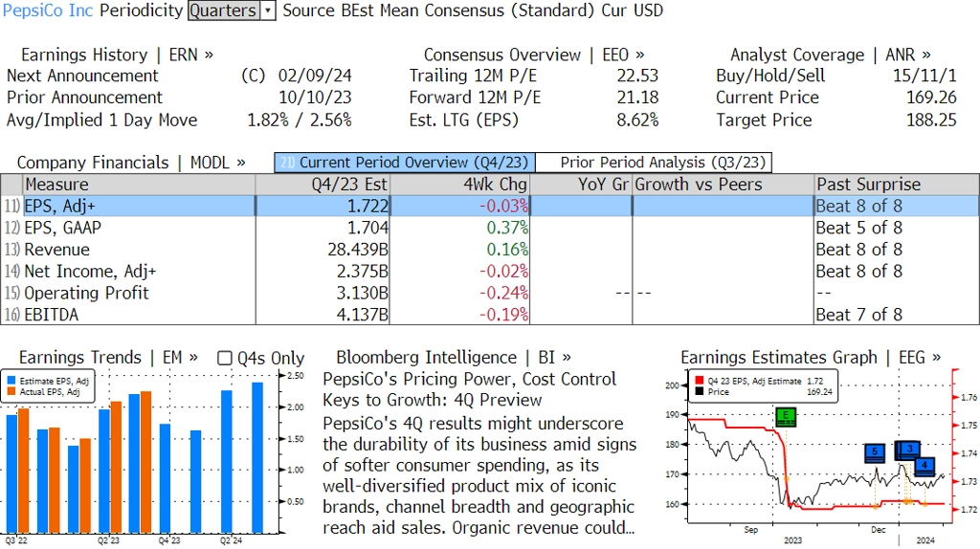This screenshot has width=980, height=549.
Task: Click the red Q4 23 EPS Estimate legend swatch
Action: pyautogui.click(x=700, y=381)
